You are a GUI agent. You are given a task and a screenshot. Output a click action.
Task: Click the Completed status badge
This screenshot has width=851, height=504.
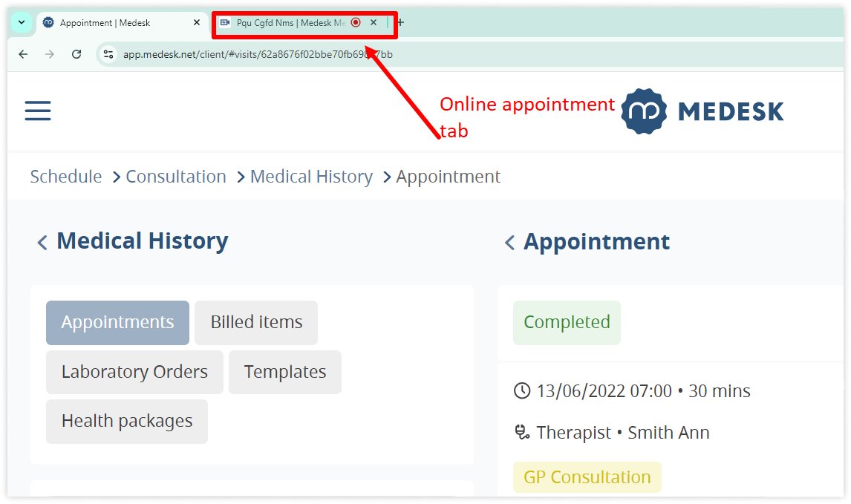(x=567, y=322)
